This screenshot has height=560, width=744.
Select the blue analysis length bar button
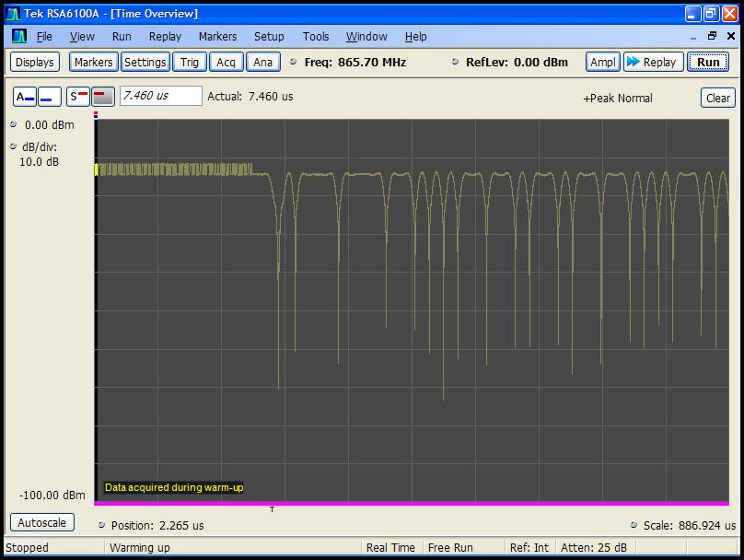click(50, 97)
